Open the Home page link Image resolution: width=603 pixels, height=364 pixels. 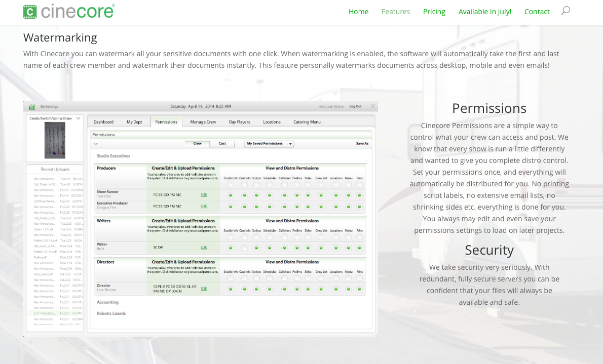point(358,12)
